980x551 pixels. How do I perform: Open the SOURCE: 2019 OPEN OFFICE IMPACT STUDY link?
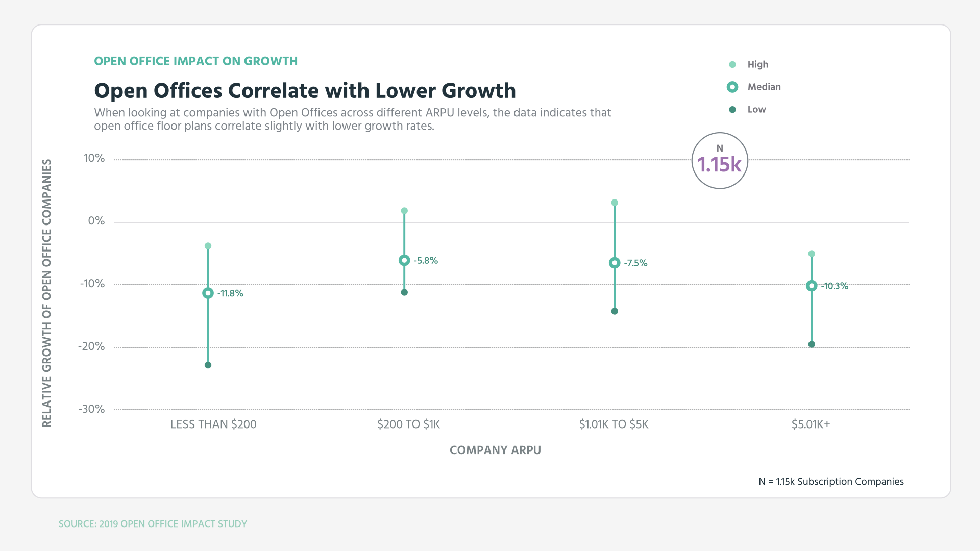coord(153,523)
